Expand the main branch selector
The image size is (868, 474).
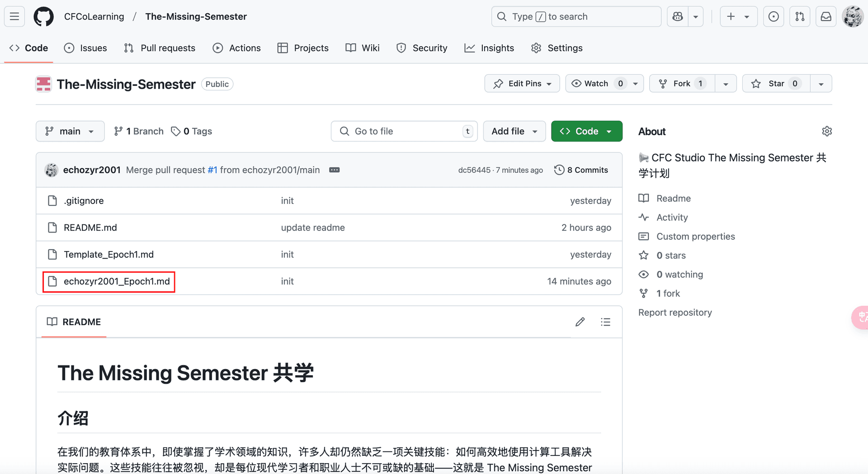70,131
